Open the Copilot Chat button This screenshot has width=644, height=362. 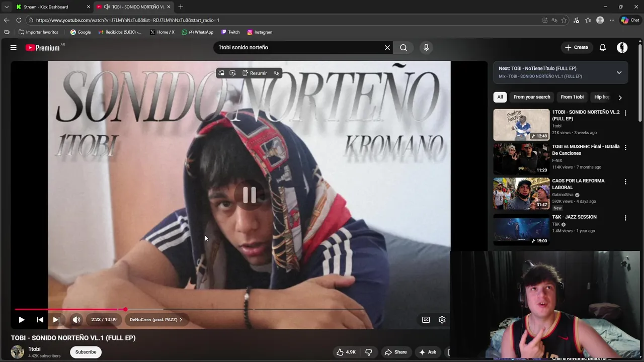pos(630,20)
